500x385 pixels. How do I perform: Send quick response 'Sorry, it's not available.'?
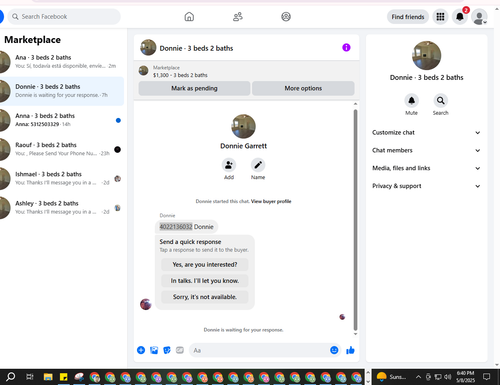(205, 297)
